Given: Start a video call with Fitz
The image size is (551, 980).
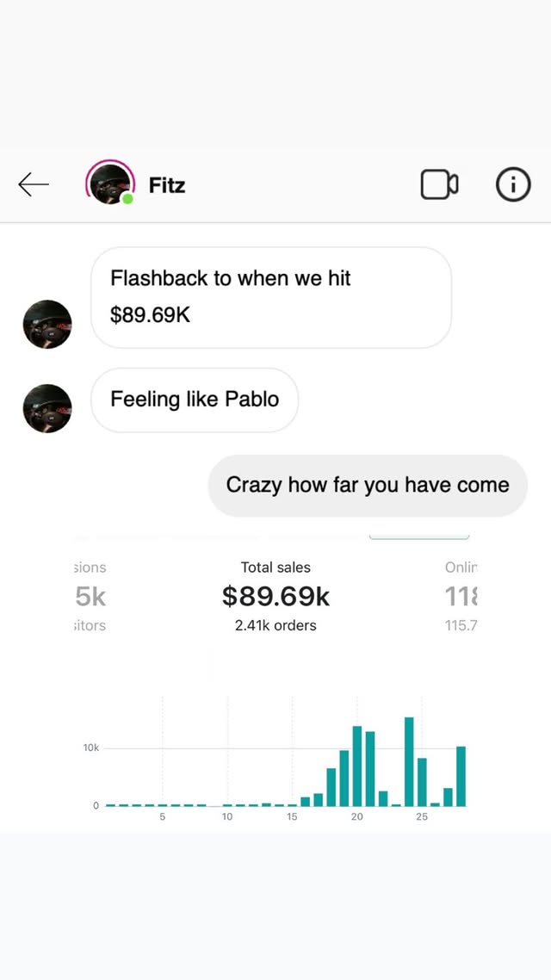Looking at the screenshot, I should click(439, 184).
